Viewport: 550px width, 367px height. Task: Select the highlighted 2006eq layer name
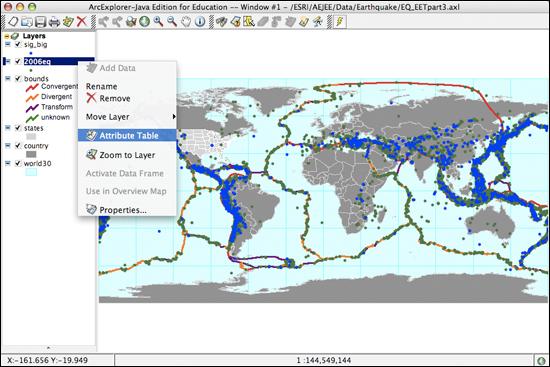[38, 61]
